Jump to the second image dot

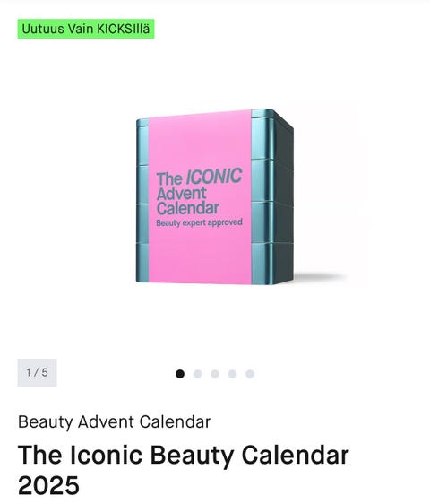click(x=197, y=374)
